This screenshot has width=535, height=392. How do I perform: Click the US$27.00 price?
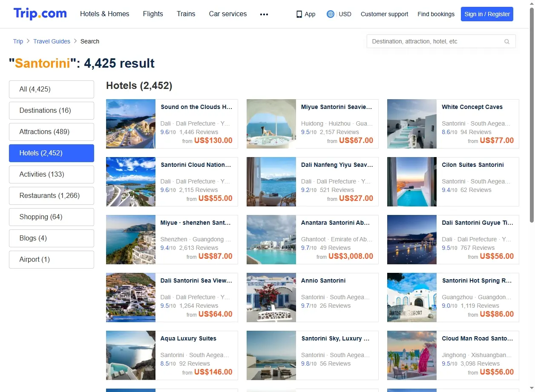click(356, 198)
